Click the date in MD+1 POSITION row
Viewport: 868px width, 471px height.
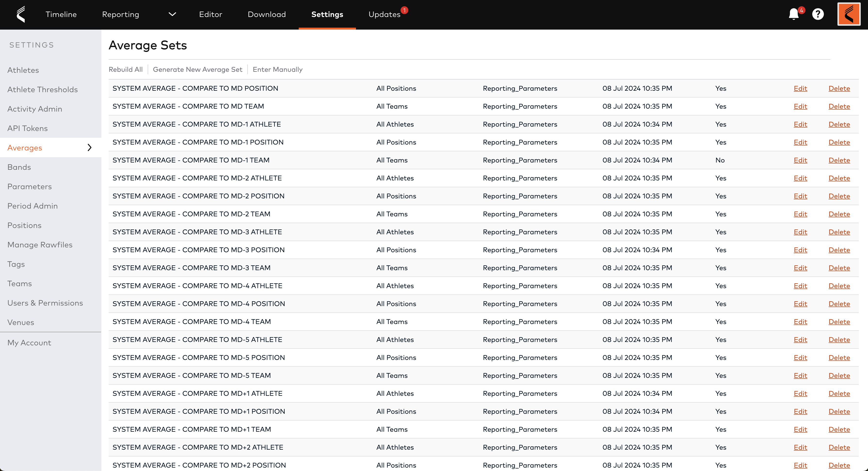(x=637, y=412)
